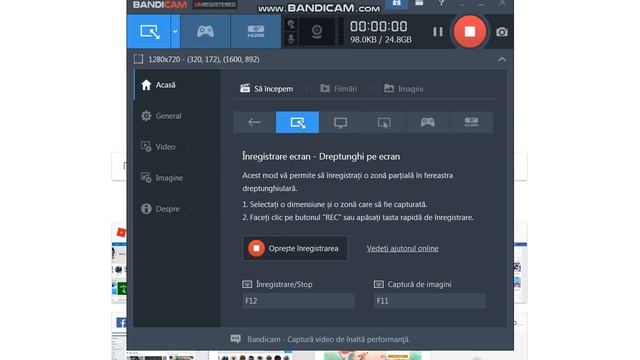Click the rectangle selection icon beside 1280x720

pos(138,59)
